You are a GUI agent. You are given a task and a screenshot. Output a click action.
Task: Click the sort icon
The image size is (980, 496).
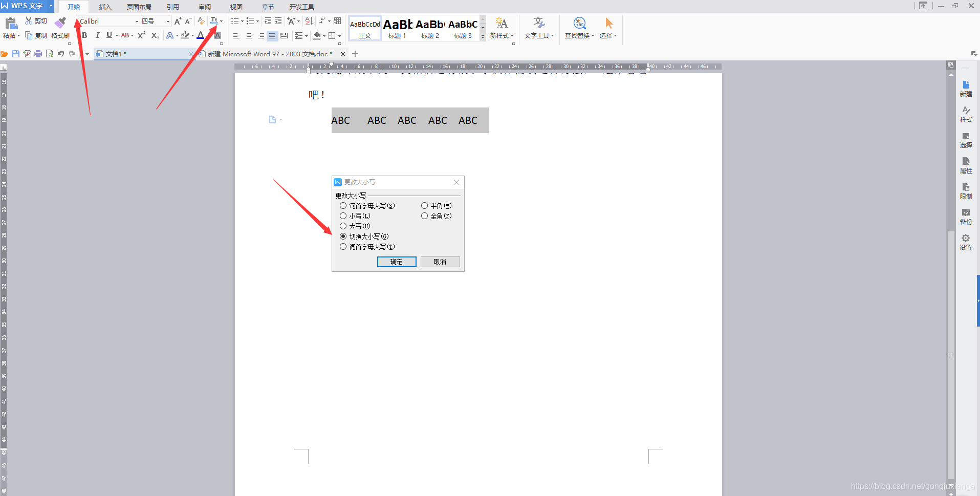(x=309, y=21)
